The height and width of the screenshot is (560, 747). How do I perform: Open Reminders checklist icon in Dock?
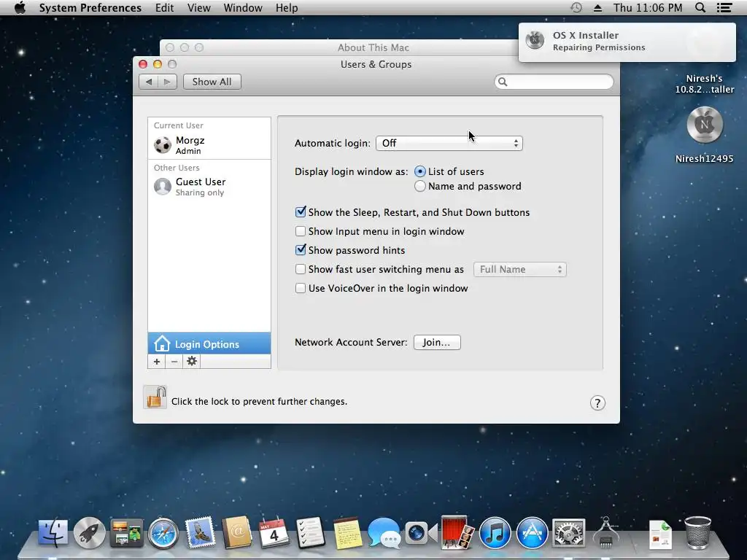(310, 533)
